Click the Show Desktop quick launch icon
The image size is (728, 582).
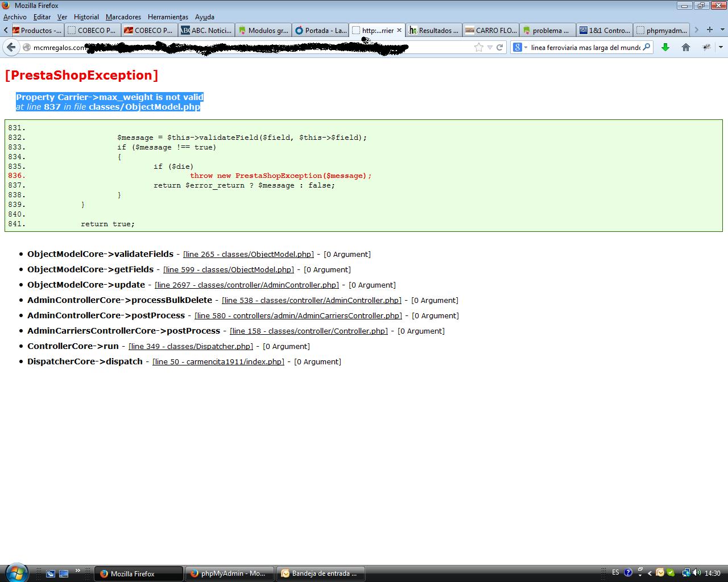[51, 573]
